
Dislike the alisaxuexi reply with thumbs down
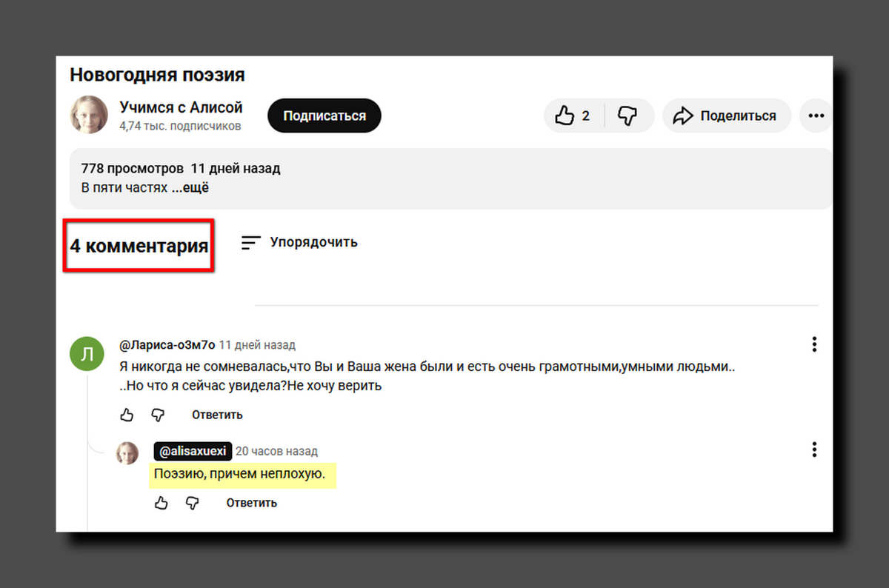(192, 502)
